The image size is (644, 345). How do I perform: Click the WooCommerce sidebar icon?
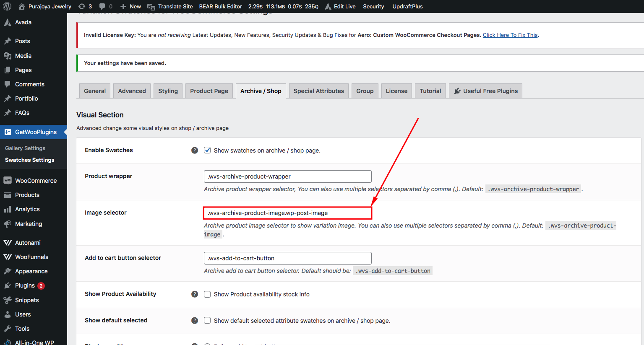pos(8,181)
